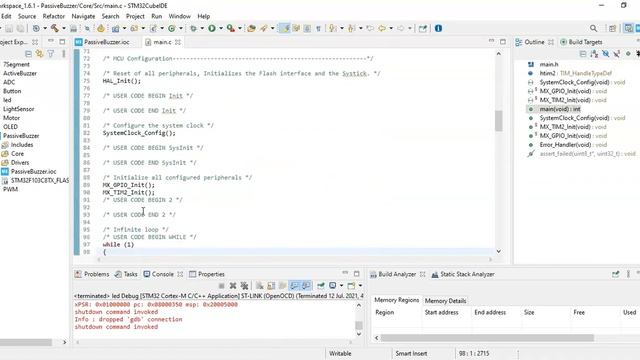This screenshot has width=640, height=360.
Task: Start debugging with the green bug icon
Action: coord(193,28)
